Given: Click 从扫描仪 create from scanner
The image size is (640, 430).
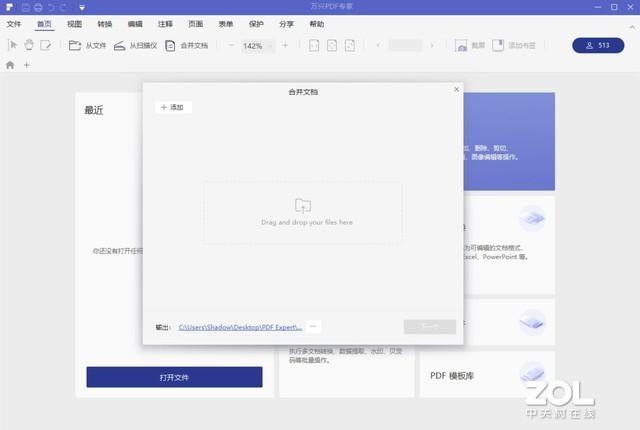Looking at the screenshot, I should tap(136, 45).
